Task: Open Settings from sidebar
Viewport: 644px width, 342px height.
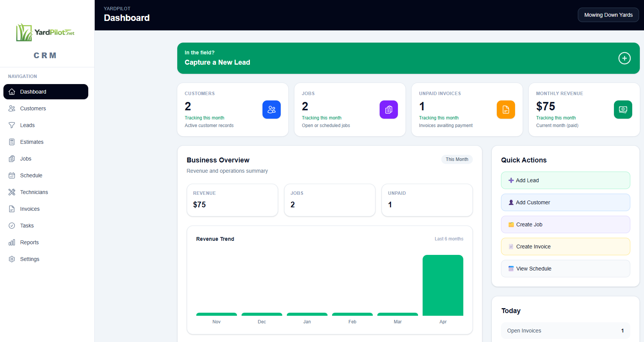Action: (x=46, y=259)
